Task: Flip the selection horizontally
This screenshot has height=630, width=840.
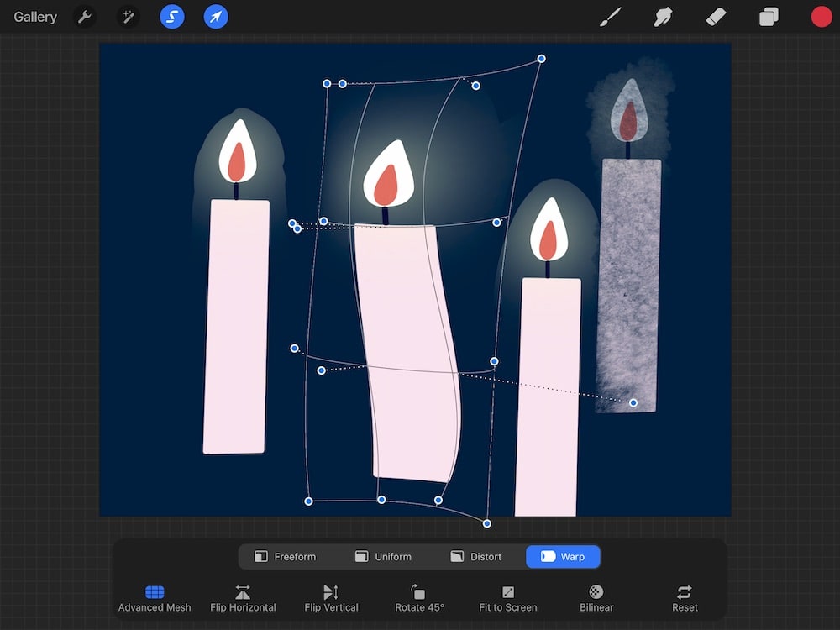Action: [243, 596]
